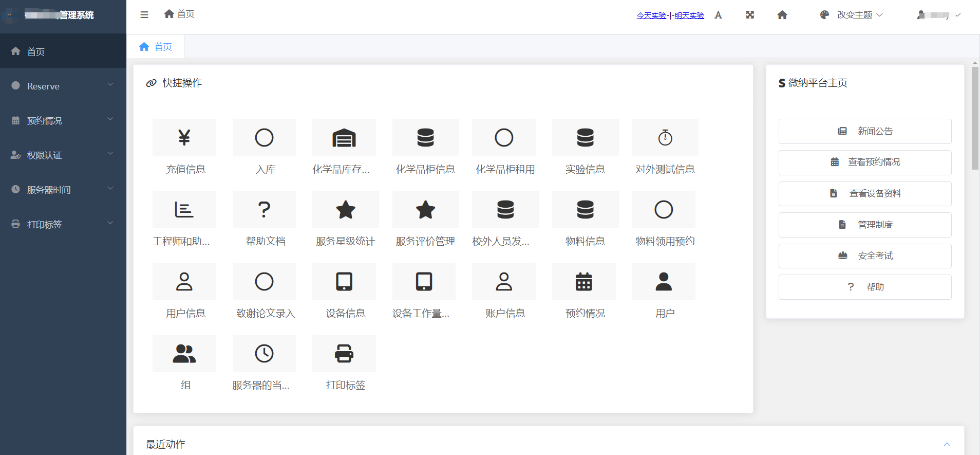The width and height of the screenshot is (980, 455).
Task: Open 打印标签 printer quick action
Action: point(344,354)
